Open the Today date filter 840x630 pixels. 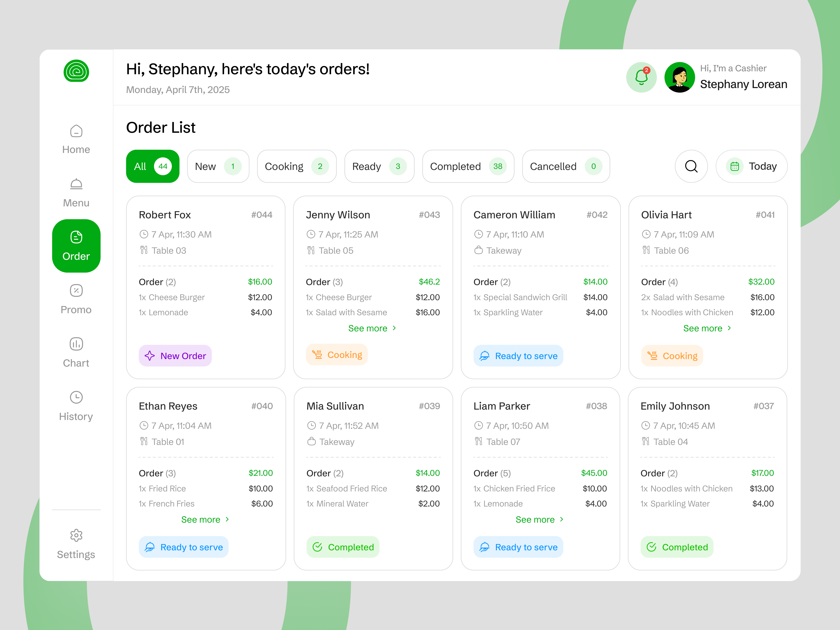click(x=751, y=166)
